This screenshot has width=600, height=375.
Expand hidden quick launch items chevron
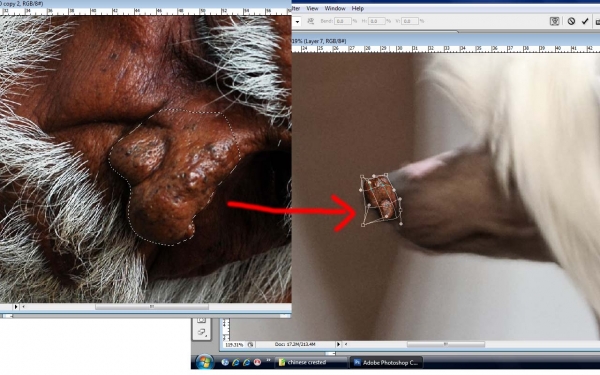pyautogui.click(x=268, y=360)
